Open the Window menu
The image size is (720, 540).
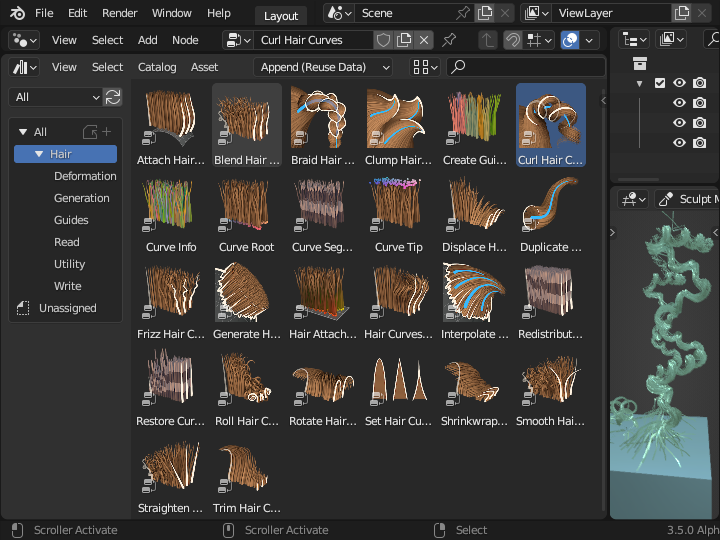(172, 13)
